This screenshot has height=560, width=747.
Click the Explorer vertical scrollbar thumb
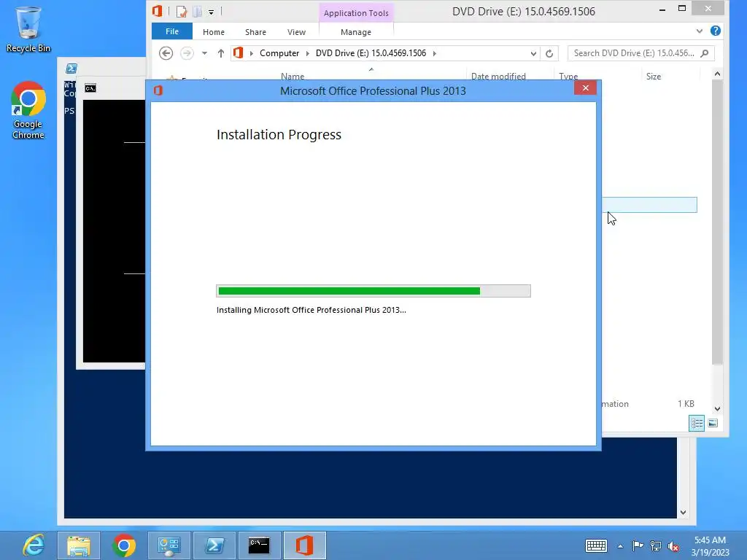pyautogui.click(x=718, y=222)
